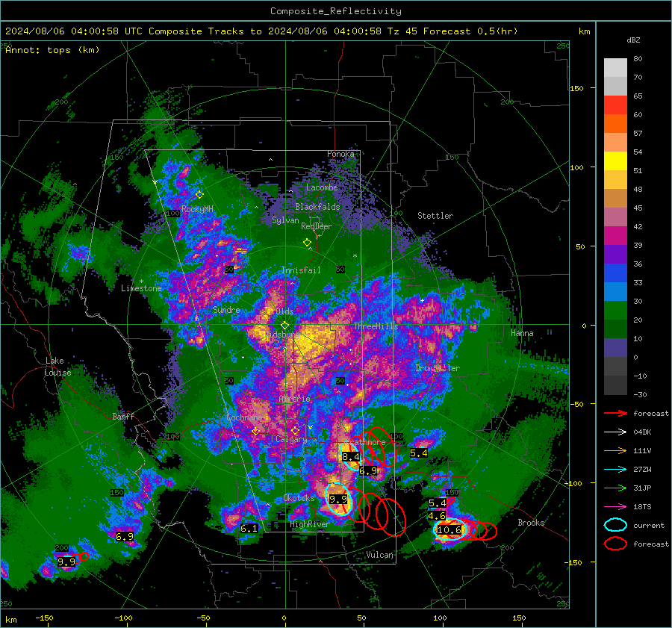This screenshot has width=672, height=628.
Task: Click the magenta 18TS arrow in legend
Action: pyautogui.click(x=615, y=507)
